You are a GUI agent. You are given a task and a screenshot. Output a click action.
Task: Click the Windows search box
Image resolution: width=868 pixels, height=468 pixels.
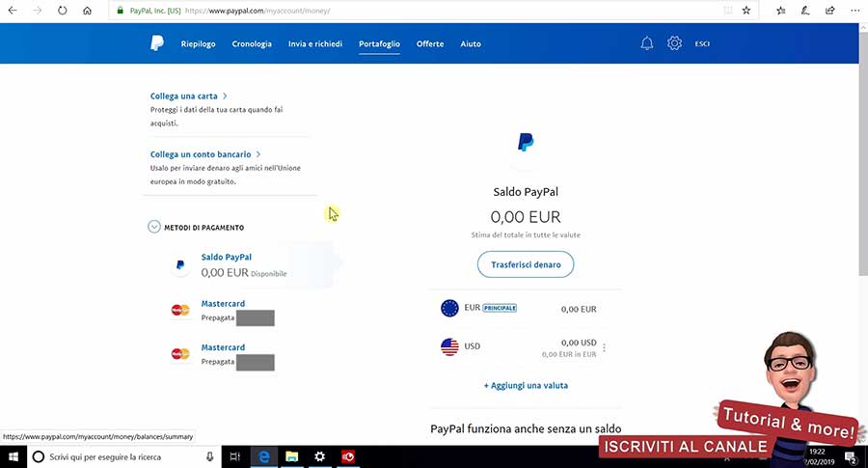click(124, 457)
